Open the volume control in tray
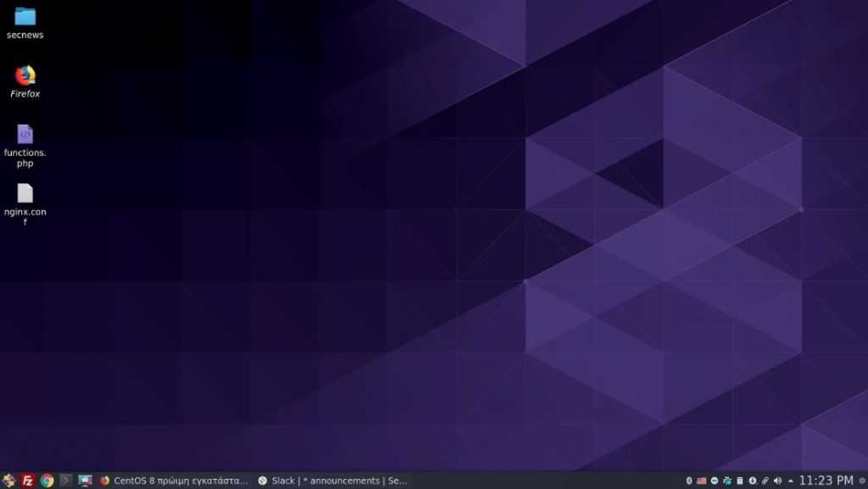This screenshot has width=868, height=489. tap(778, 481)
